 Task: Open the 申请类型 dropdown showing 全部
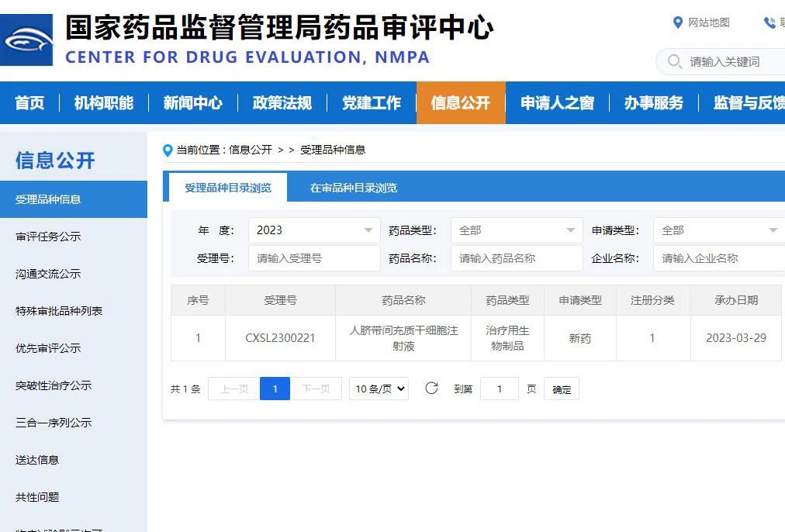(x=718, y=230)
